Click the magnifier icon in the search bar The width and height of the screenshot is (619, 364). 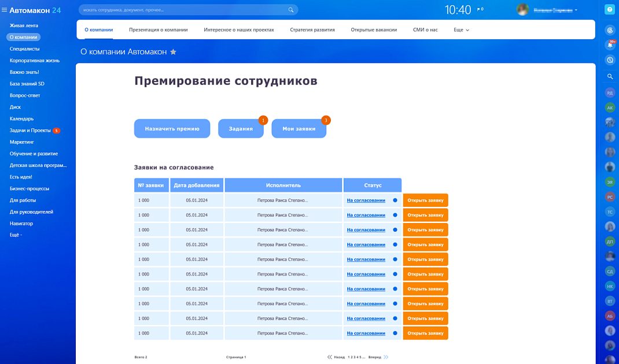tap(291, 10)
